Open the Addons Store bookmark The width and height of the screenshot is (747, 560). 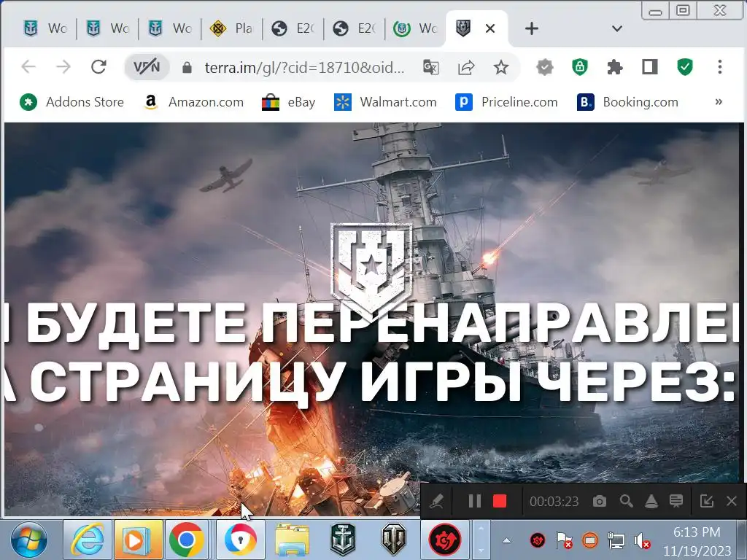pos(71,102)
